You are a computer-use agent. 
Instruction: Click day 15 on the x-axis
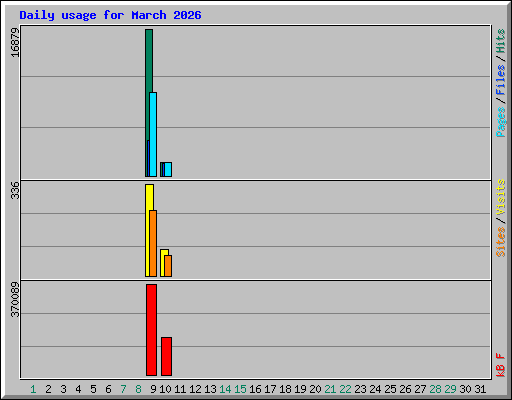tap(240, 389)
